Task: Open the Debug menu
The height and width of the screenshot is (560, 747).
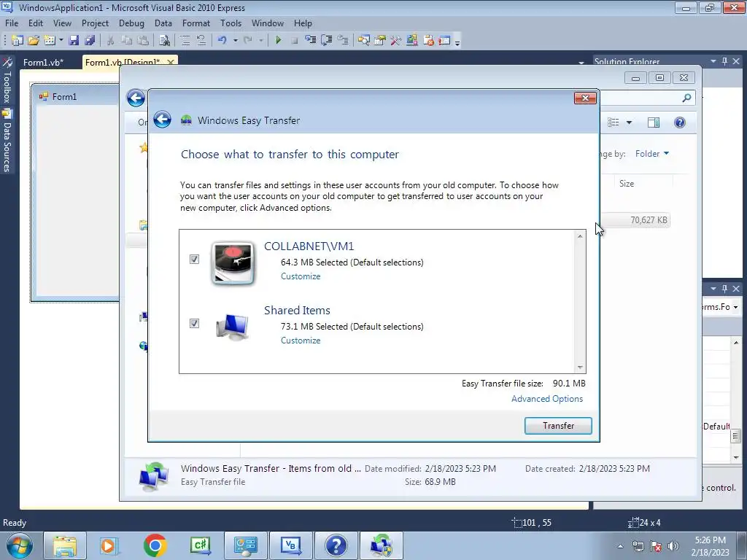Action: tap(131, 23)
